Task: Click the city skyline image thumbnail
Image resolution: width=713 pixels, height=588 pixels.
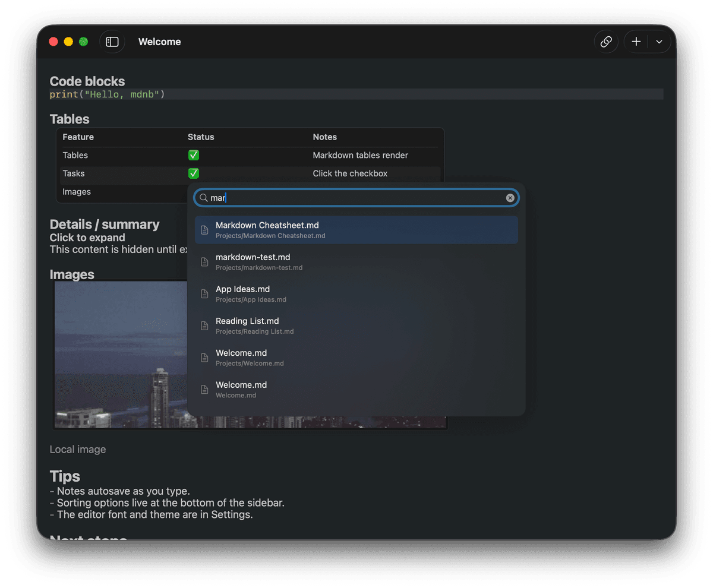Action: (119, 356)
